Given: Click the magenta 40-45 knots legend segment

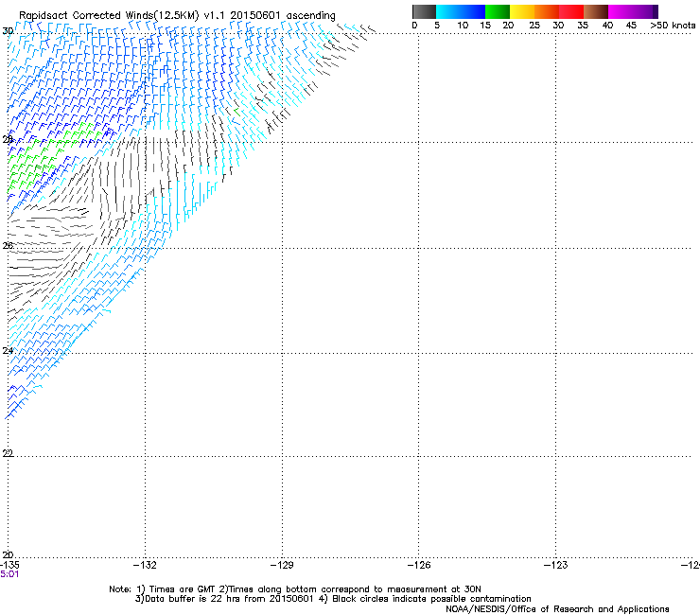Looking at the screenshot, I should point(621,11).
